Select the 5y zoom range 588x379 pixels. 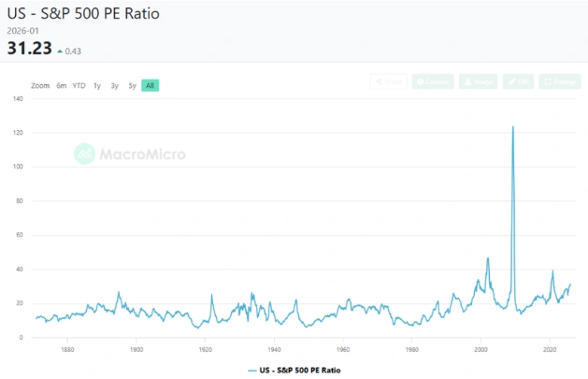click(132, 86)
